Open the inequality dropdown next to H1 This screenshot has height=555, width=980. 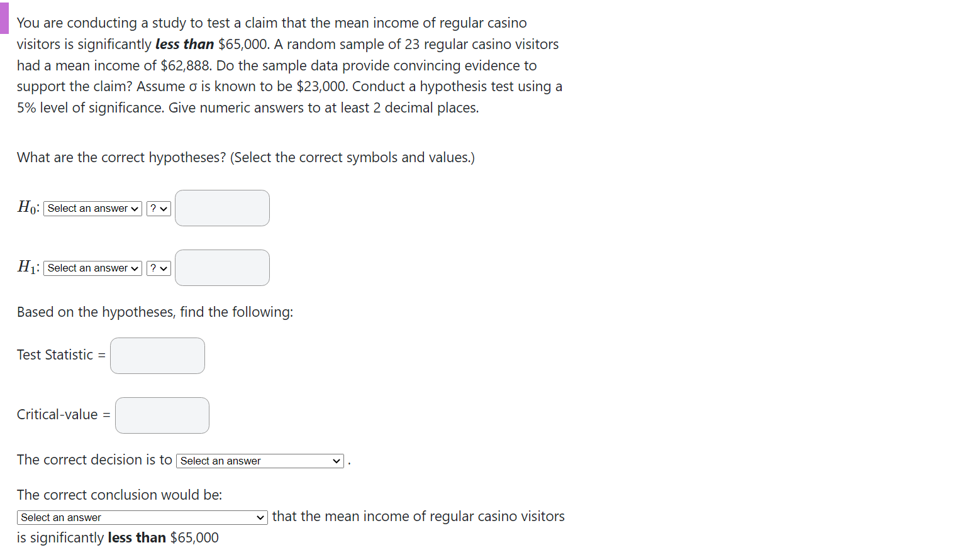tap(159, 268)
